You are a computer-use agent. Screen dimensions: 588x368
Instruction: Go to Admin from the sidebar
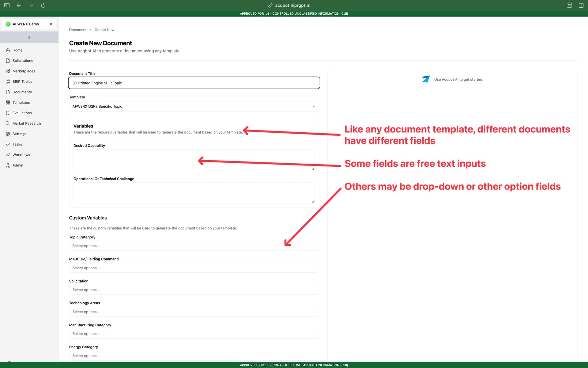18,165
